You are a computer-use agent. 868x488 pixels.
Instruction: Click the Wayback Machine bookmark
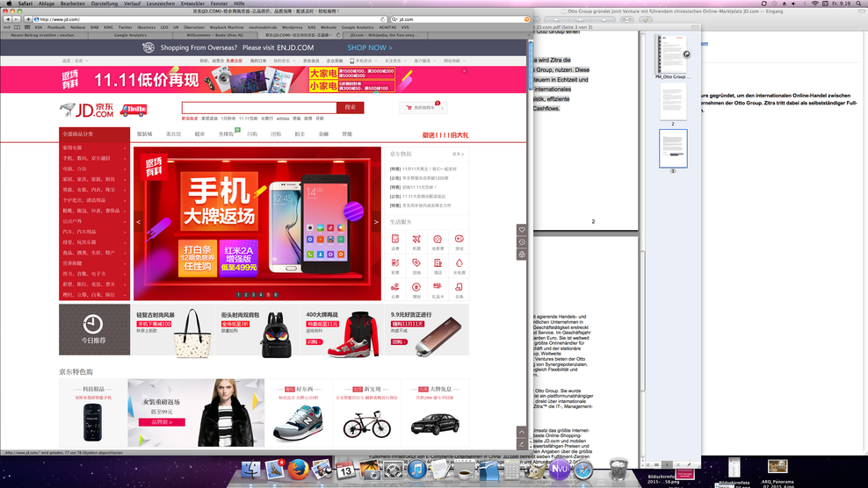tap(227, 27)
